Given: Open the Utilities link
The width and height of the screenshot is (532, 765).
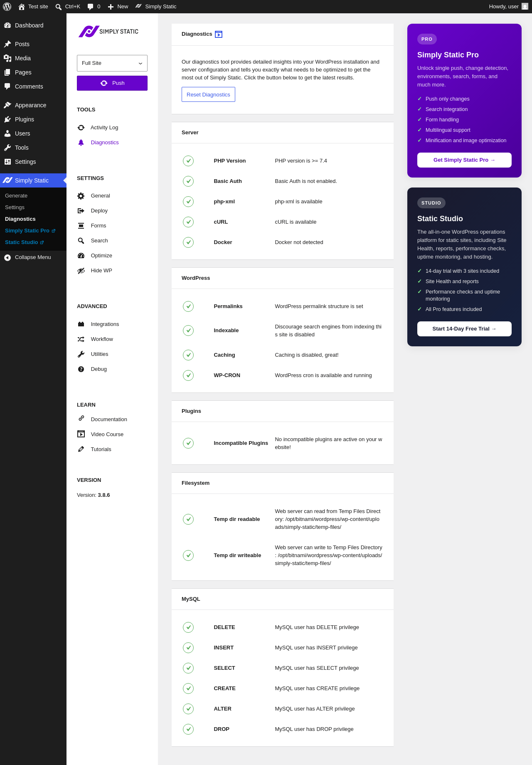Looking at the screenshot, I should (x=100, y=354).
